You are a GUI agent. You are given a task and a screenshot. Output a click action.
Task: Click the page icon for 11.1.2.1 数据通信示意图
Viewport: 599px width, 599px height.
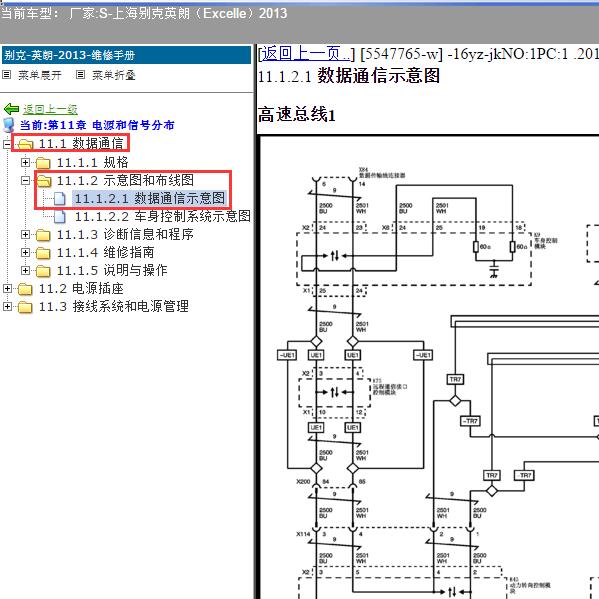[60, 198]
